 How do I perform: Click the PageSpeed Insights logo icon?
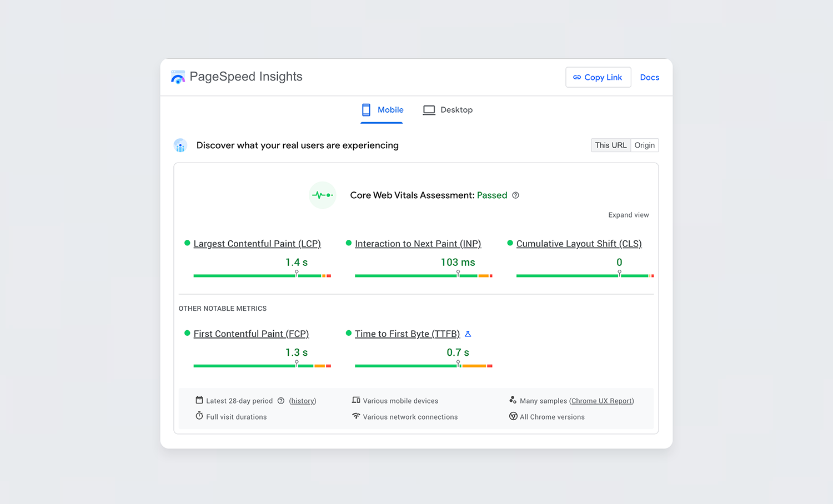pyautogui.click(x=178, y=77)
